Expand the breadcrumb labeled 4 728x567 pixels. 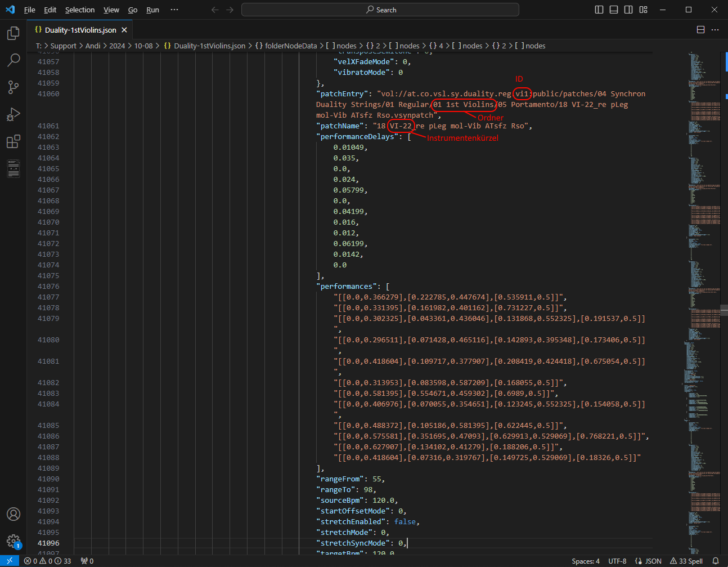[x=437, y=46]
